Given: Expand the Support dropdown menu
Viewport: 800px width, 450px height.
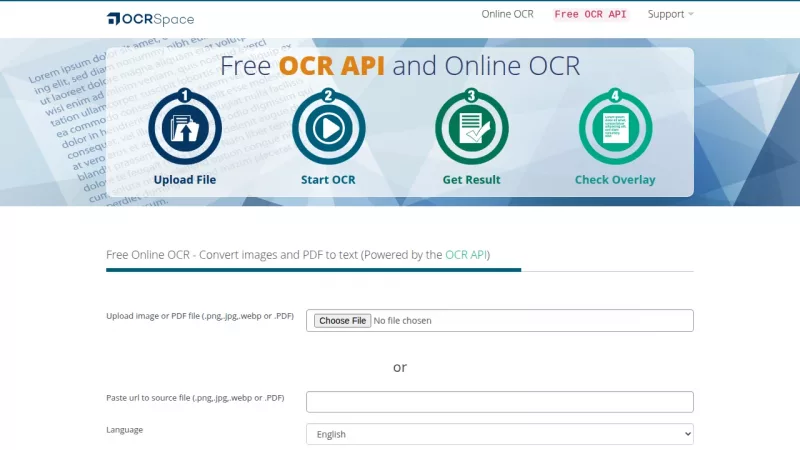Looking at the screenshot, I should 670,14.
